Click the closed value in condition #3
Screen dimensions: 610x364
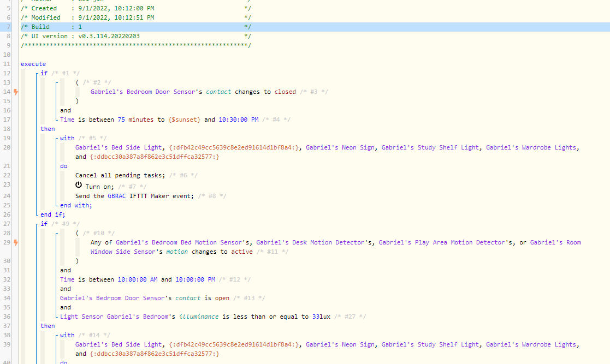point(285,92)
